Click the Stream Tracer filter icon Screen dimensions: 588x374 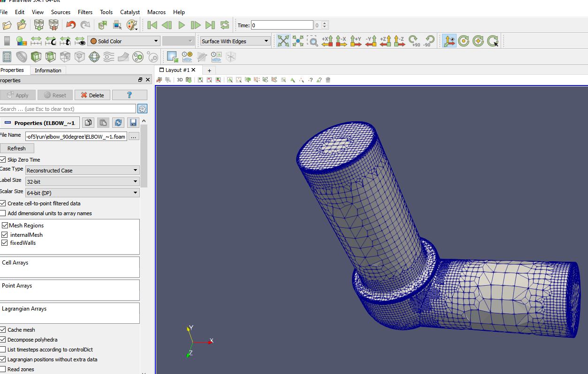[x=108, y=56]
